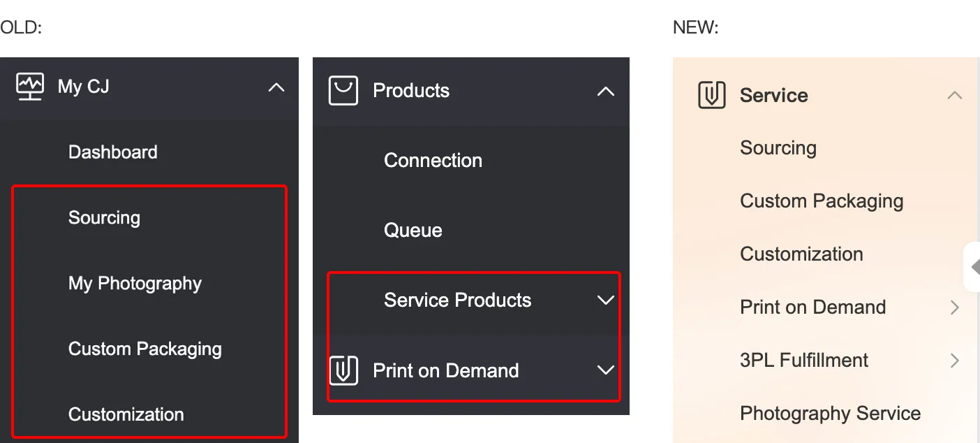Click the Products shopping bag icon
The image size is (980, 443).
point(343,91)
